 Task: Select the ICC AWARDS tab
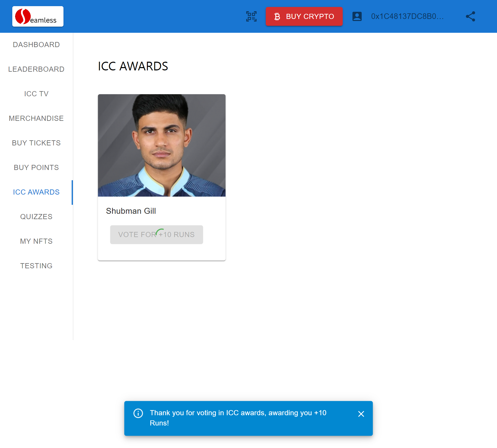tap(36, 192)
